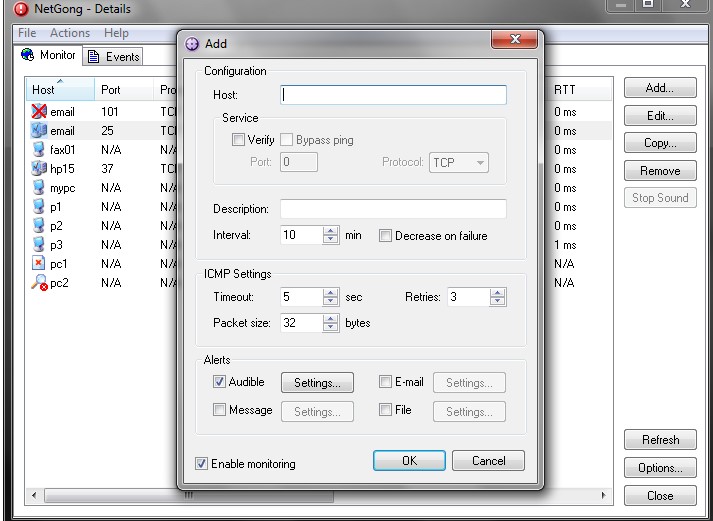This screenshot has height=521, width=713.
Task: Cancel the Add dialog
Action: (x=488, y=461)
